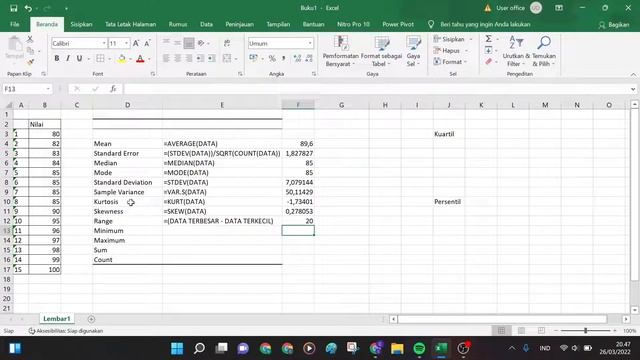This screenshot has width=640, height=360.
Task: Select the Lembar1 sheet tab
Action: 57,319
